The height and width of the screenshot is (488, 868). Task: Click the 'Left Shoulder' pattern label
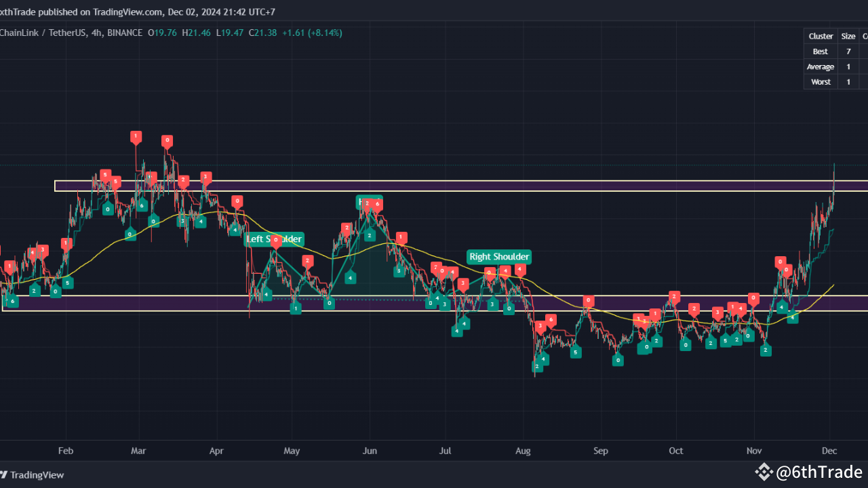[274, 239]
